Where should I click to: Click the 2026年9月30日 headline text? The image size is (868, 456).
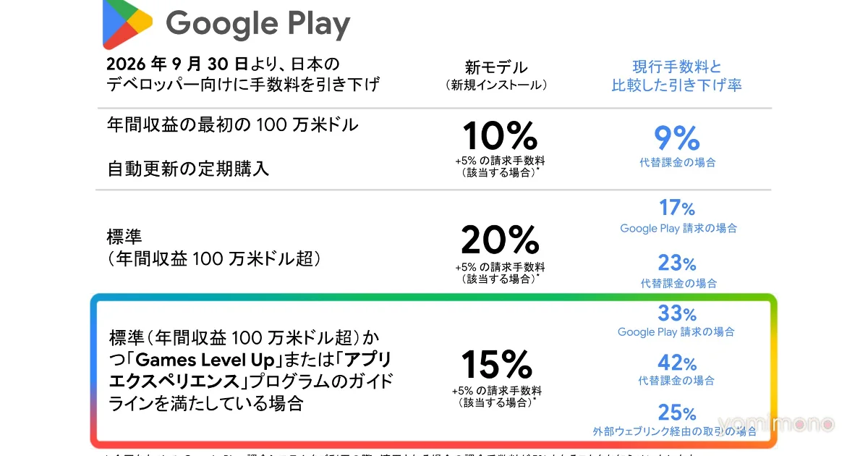coord(243,74)
